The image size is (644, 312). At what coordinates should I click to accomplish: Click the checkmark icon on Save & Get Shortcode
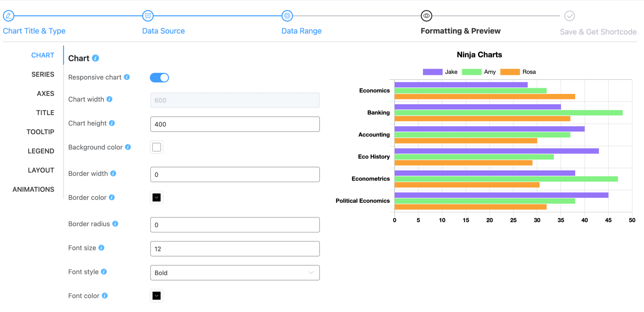pos(569,16)
